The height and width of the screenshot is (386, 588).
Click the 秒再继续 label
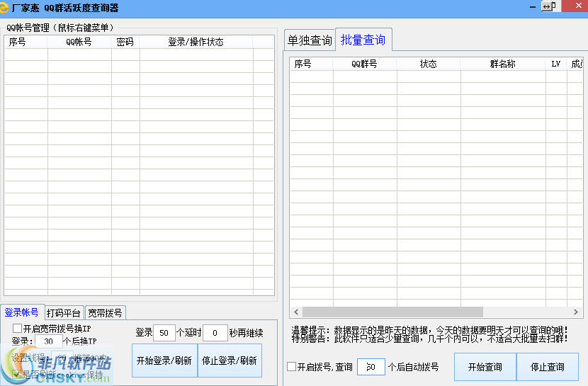click(246, 333)
